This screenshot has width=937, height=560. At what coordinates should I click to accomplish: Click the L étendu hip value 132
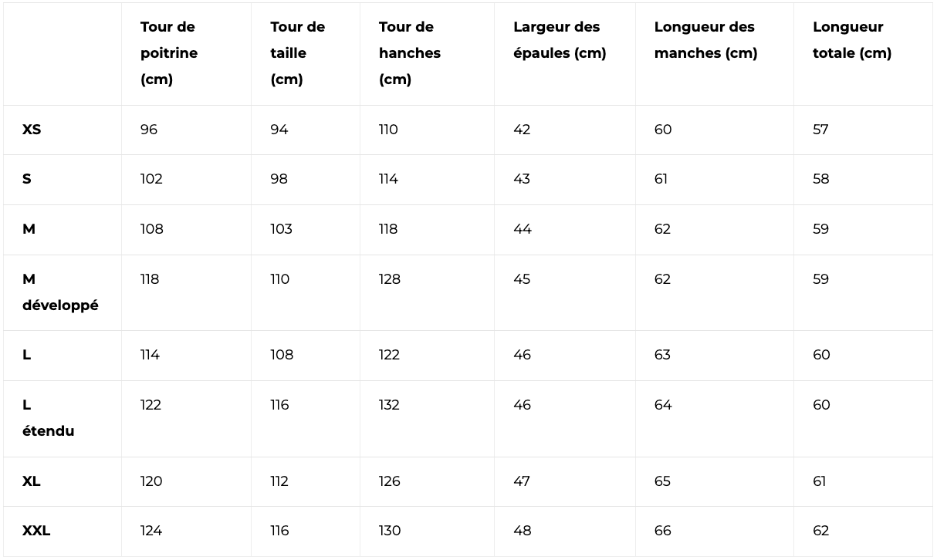[x=389, y=405]
